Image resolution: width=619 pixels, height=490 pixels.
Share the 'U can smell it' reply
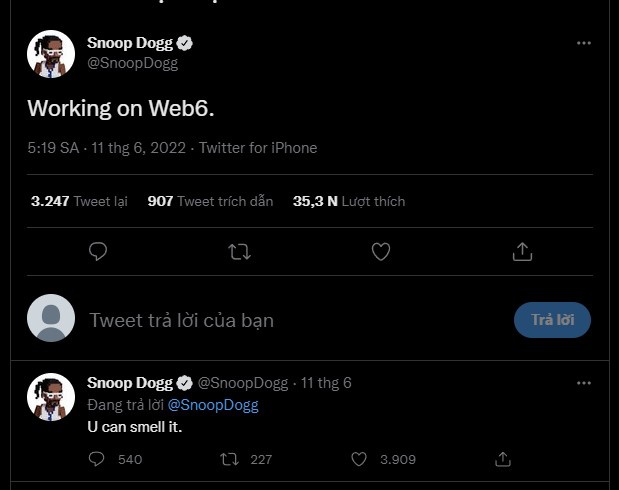coord(504,459)
